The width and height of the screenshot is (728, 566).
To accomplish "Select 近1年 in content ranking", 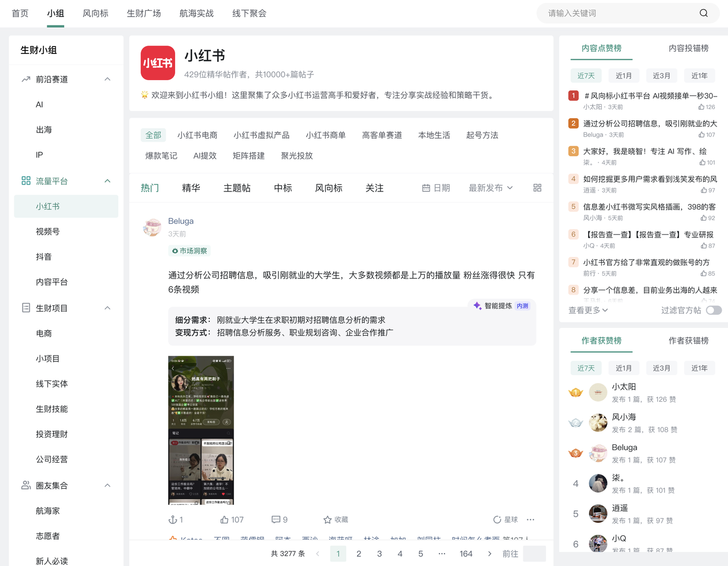I will [x=700, y=76].
